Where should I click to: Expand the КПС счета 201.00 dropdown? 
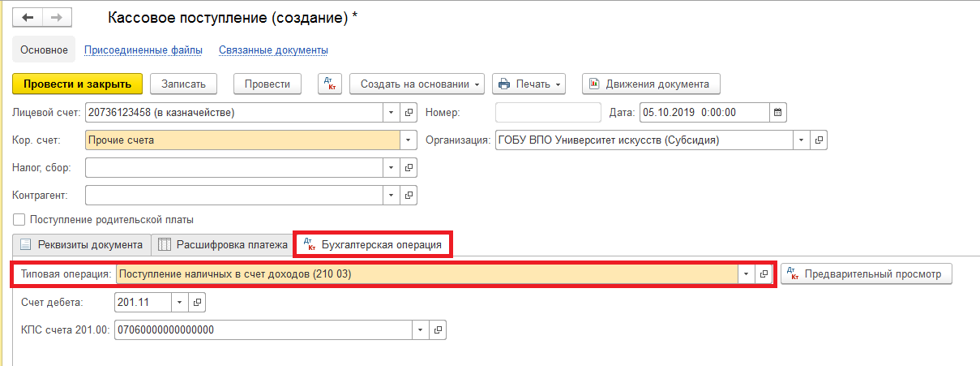click(420, 330)
